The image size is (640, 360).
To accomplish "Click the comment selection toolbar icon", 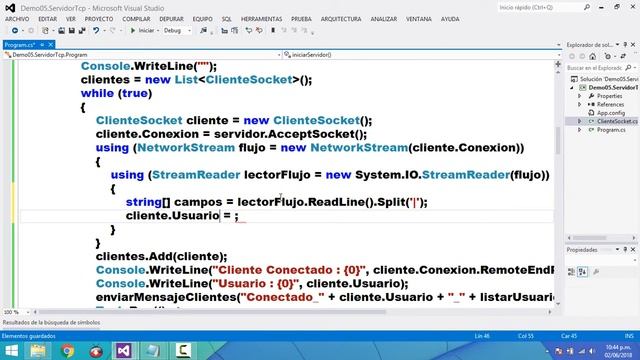I will point(249,31).
